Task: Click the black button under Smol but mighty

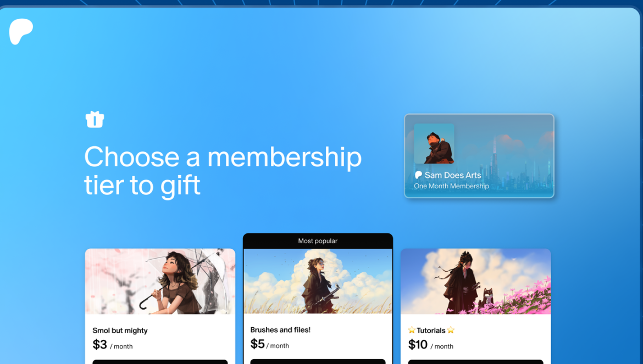Action: (x=160, y=362)
